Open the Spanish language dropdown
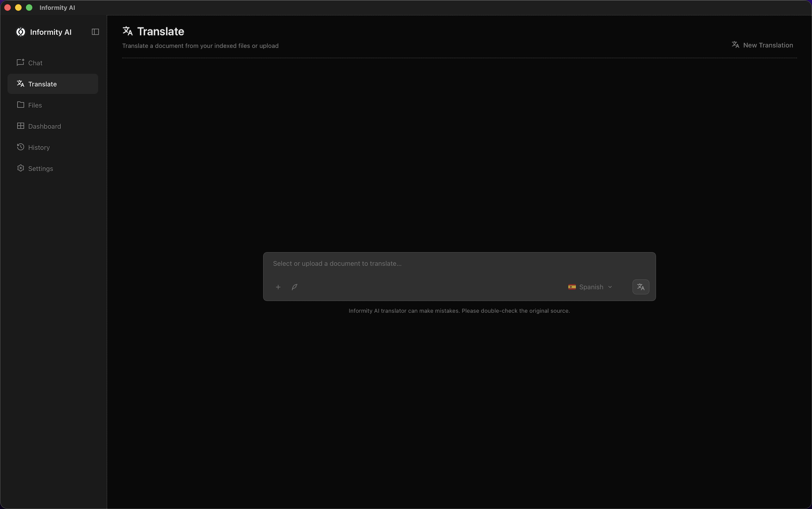Viewport: 812px width, 509px height. click(590, 287)
